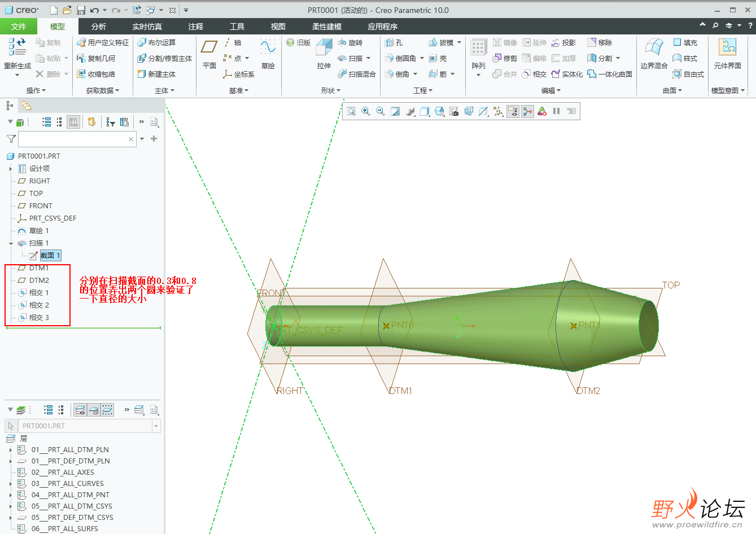Viewport: 756px width, 534px height.
Task: Switch to the Analysis (分析) tab
Action: [99, 27]
